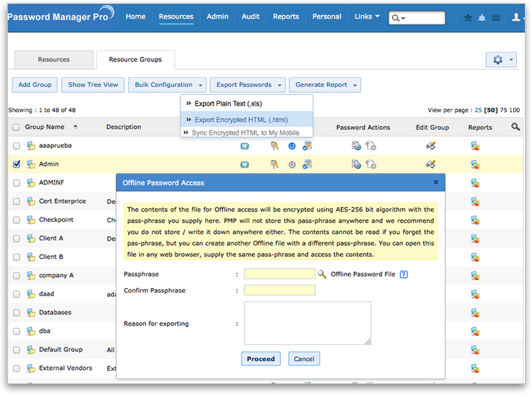Image resolution: width=532 pixels, height=397 pixels.
Task: Click the key icon in aaaprueba row
Action: 274,146
